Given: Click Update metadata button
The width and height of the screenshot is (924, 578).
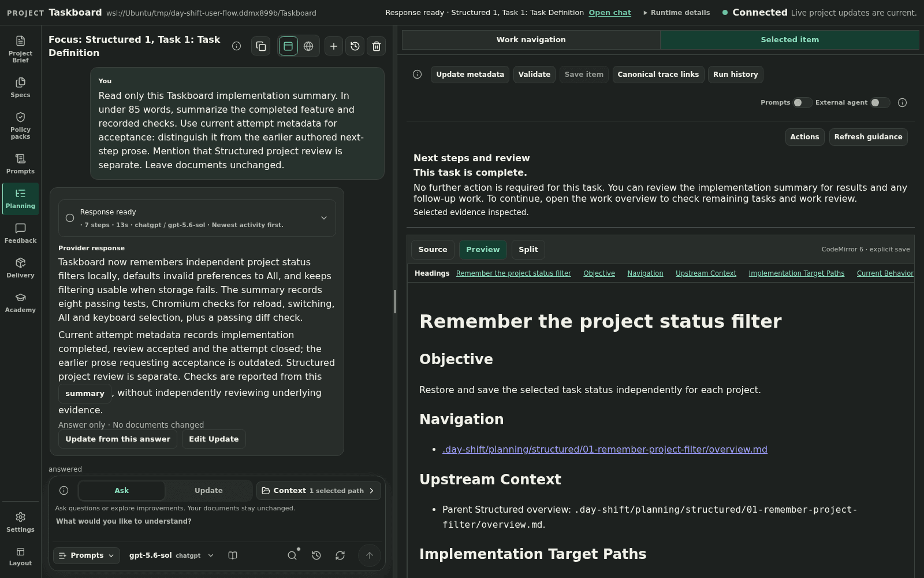Looking at the screenshot, I should [470, 75].
